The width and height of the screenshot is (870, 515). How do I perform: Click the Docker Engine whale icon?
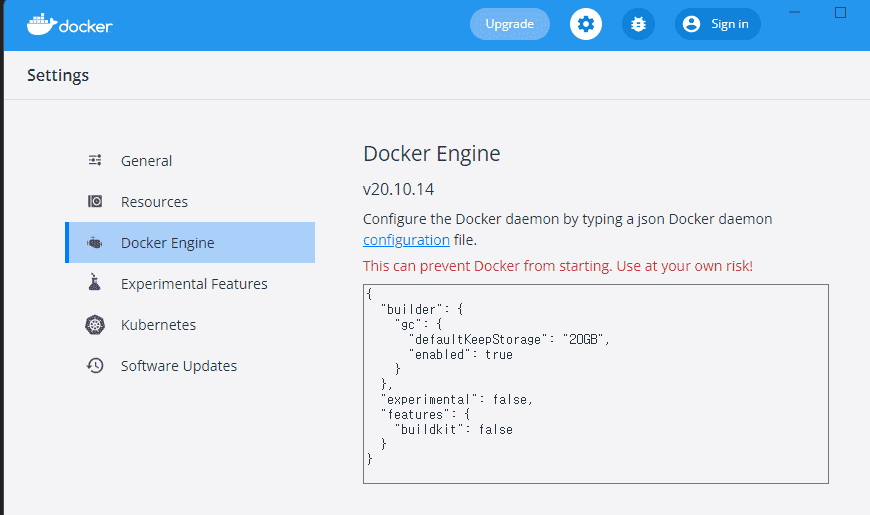click(95, 243)
